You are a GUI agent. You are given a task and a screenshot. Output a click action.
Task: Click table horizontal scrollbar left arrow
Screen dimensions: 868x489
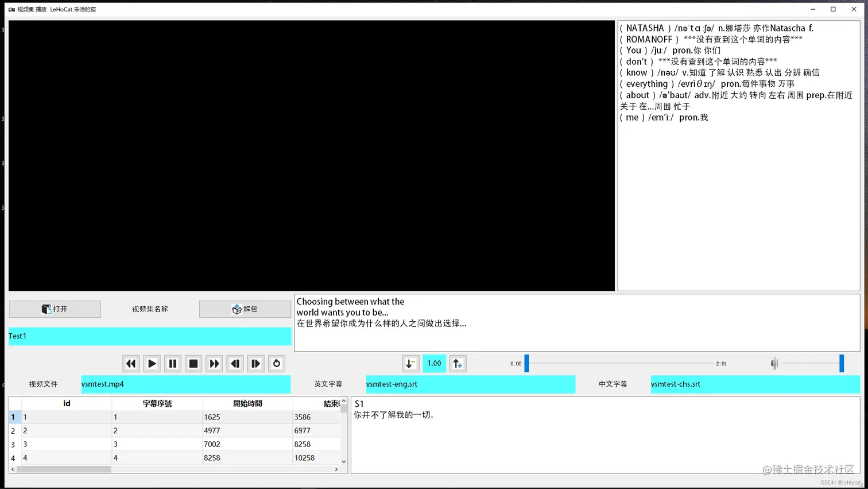13,469
